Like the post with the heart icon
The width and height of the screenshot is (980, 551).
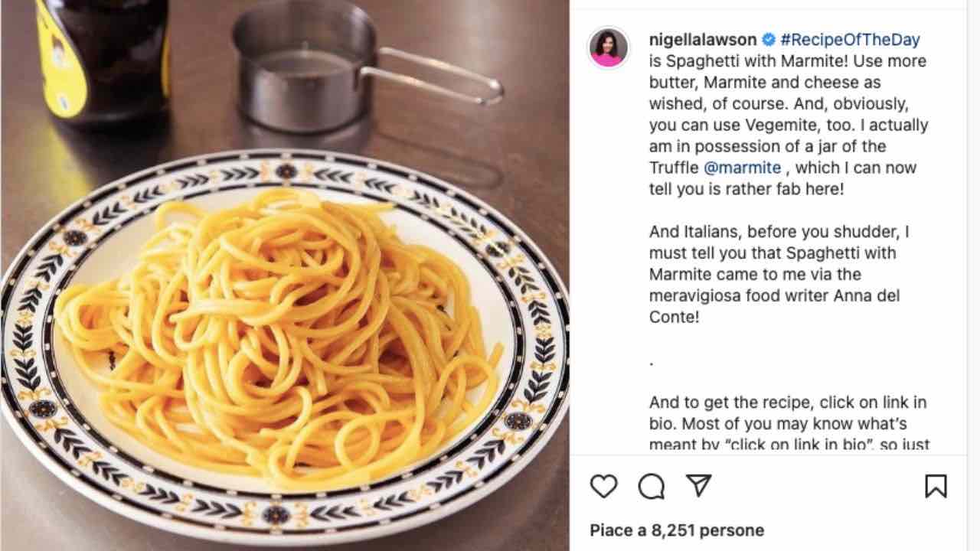pyautogui.click(x=603, y=486)
